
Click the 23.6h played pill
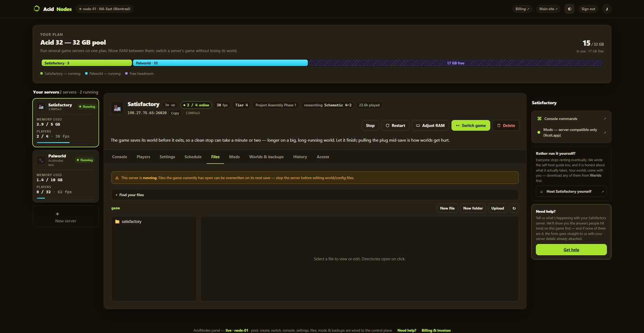pos(369,105)
